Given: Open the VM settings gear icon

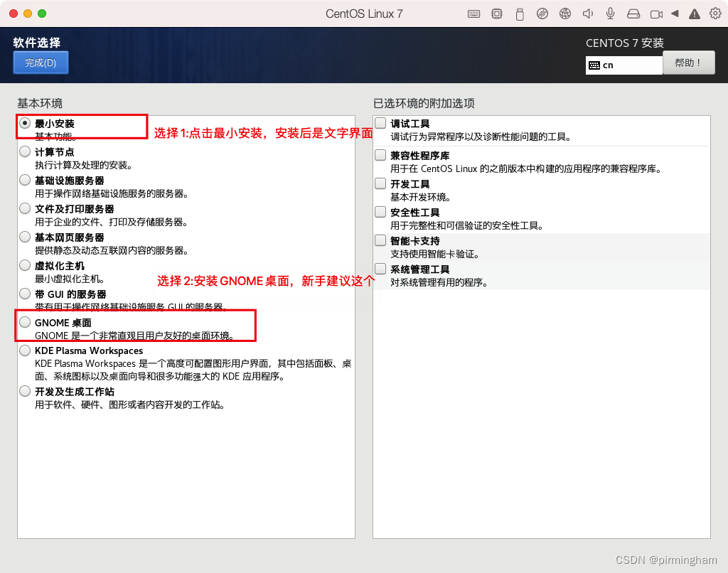Looking at the screenshot, I should [715, 14].
